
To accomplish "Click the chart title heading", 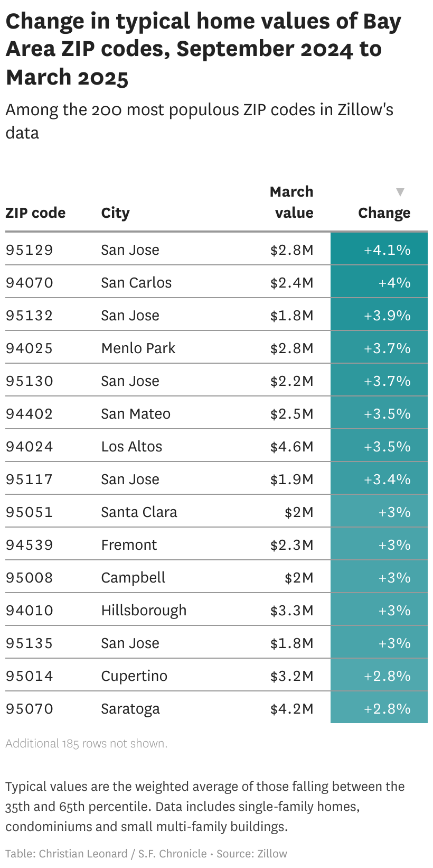I will point(203,49).
